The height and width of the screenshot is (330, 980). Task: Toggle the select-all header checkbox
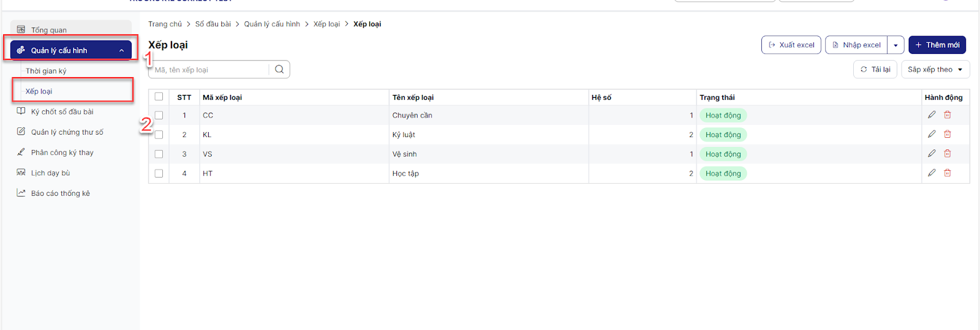point(159,97)
